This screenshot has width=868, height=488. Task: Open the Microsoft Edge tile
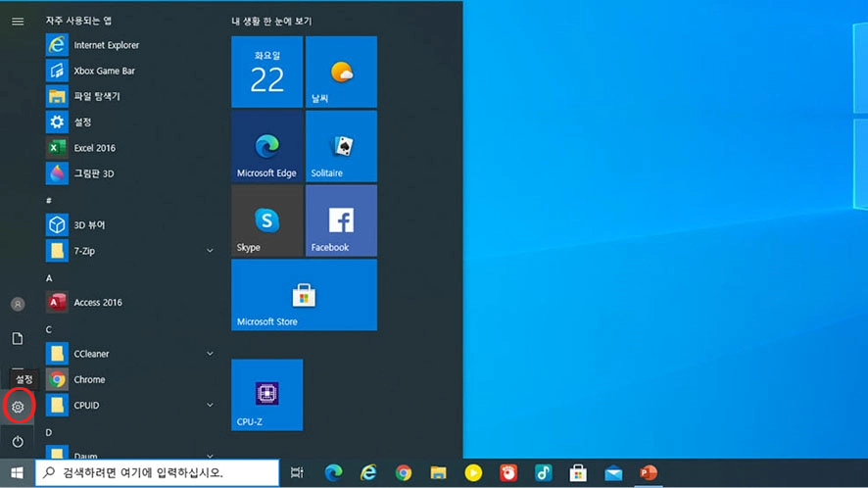(x=266, y=146)
